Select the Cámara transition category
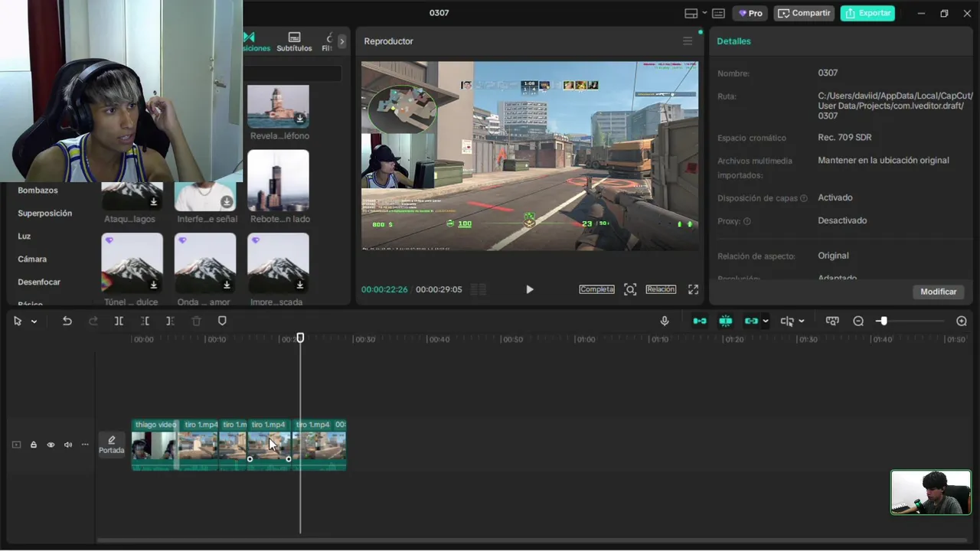 click(32, 259)
